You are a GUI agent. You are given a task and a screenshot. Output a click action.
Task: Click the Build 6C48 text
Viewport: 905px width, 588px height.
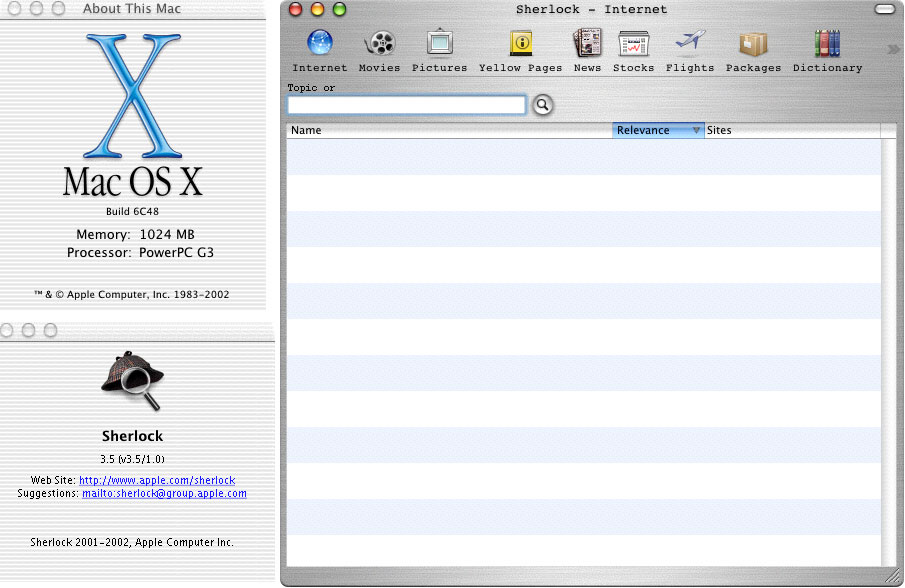[x=132, y=211]
